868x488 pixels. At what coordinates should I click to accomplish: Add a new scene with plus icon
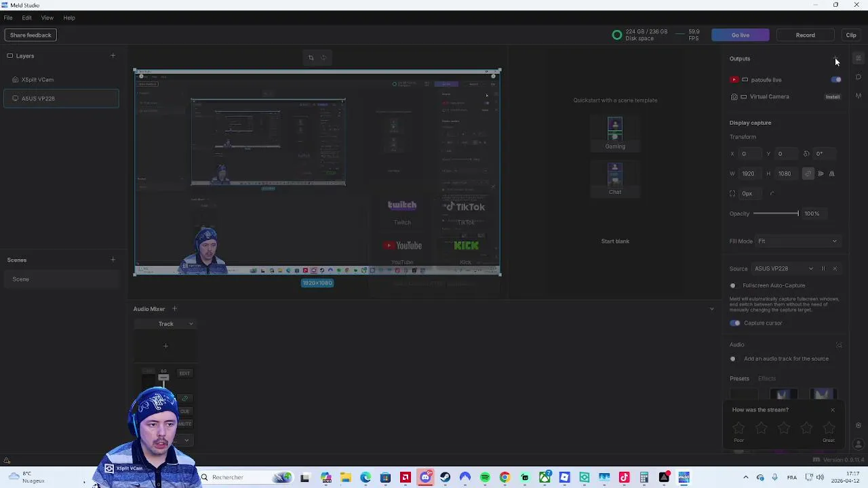click(x=113, y=260)
